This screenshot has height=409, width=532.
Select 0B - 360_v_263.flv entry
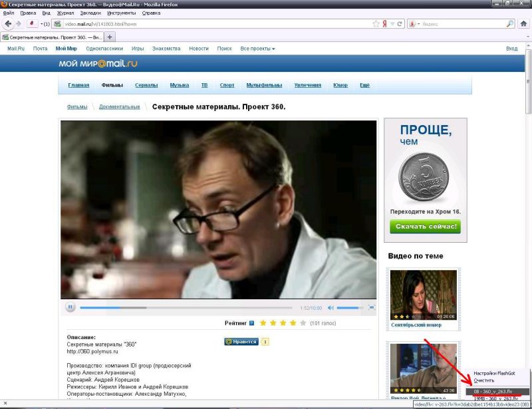click(497, 391)
